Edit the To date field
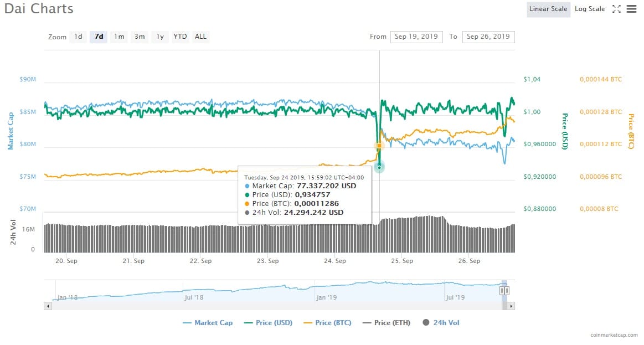The width and height of the screenshot is (644, 345). point(488,37)
